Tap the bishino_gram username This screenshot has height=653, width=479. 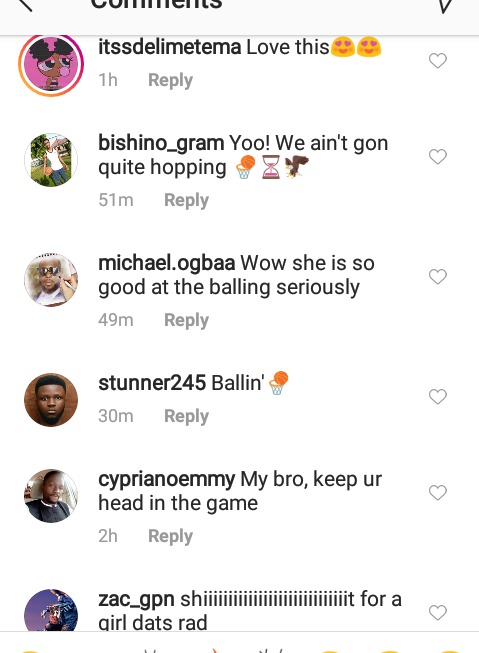click(161, 143)
